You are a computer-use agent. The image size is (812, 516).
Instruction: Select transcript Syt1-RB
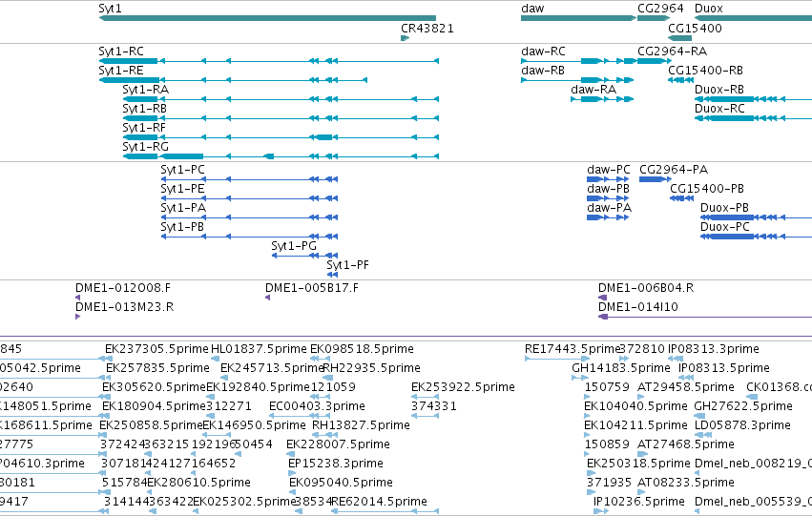point(281,118)
